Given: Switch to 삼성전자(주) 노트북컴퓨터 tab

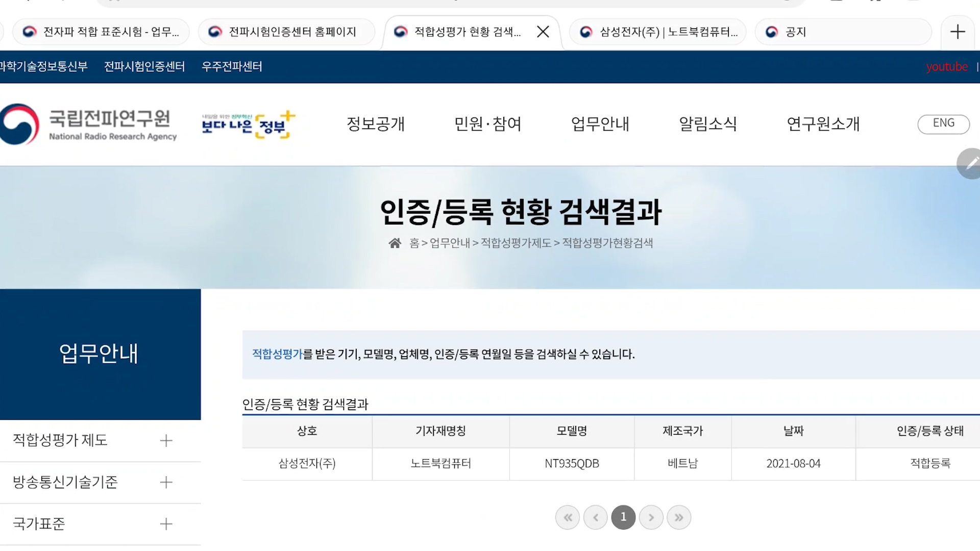Looking at the screenshot, I should tap(658, 32).
